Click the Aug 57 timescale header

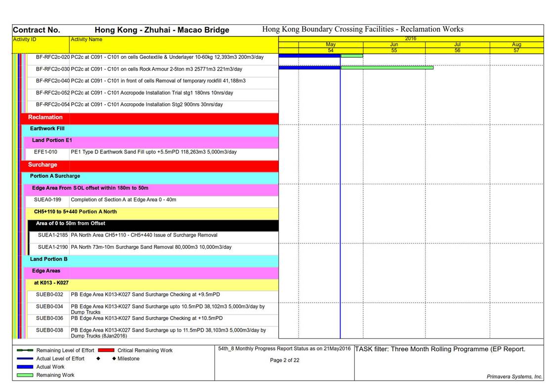point(516,47)
